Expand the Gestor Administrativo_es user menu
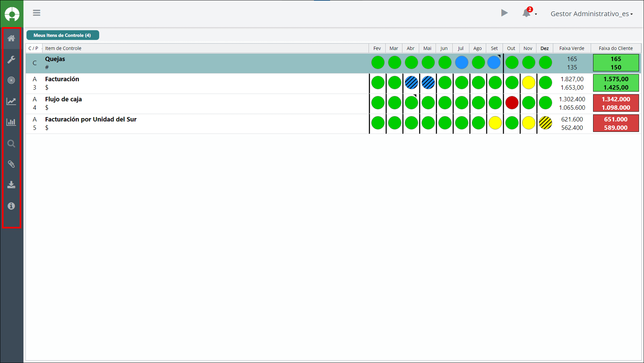 [592, 14]
